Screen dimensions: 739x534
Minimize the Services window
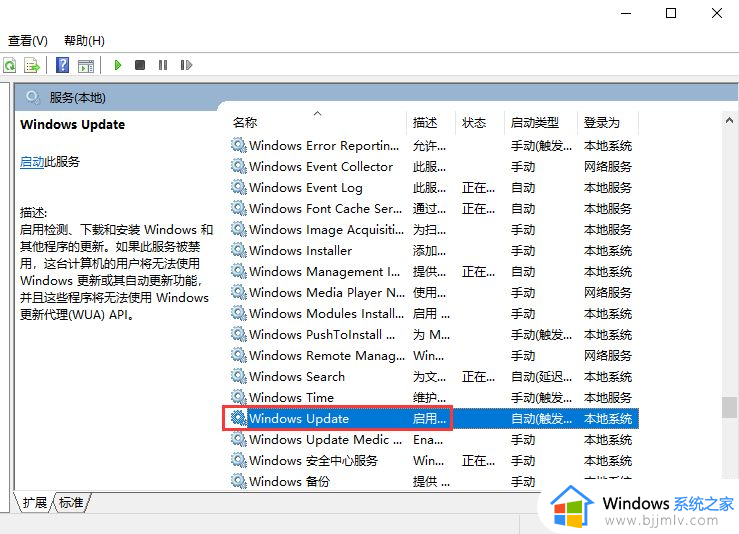(626, 13)
